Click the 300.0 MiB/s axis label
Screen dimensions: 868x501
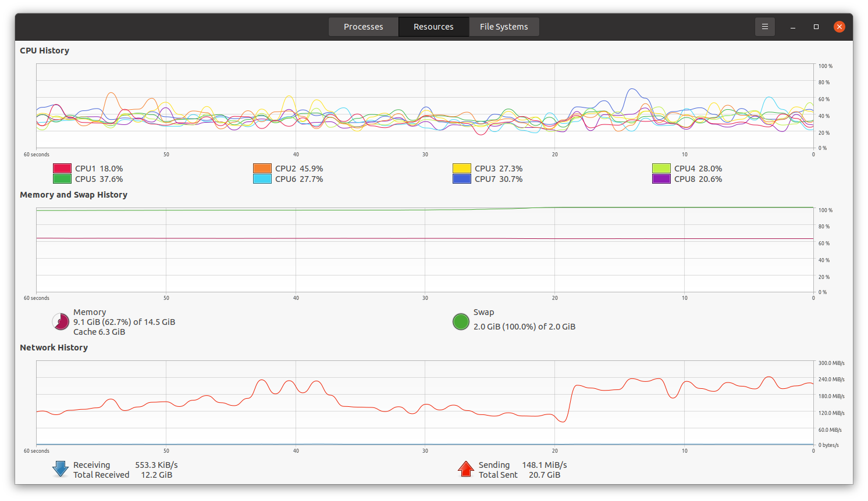pyautogui.click(x=831, y=363)
